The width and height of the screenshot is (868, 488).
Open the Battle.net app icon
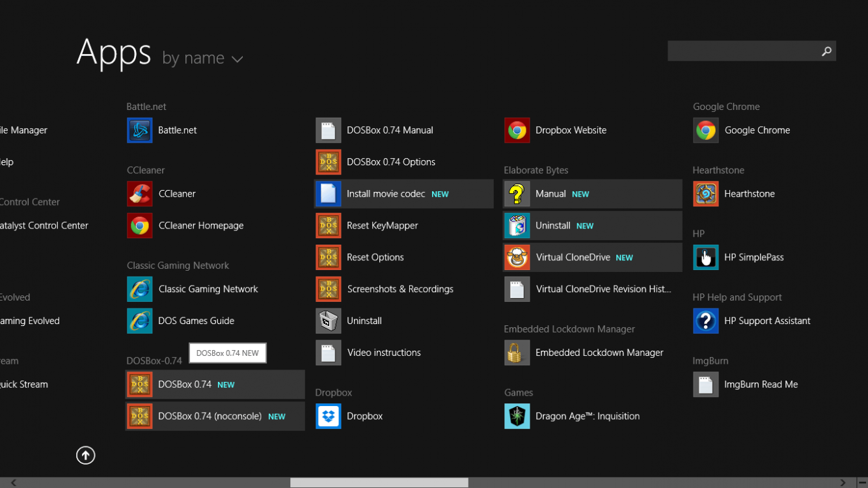pyautogui.click(x=139, y=130)
